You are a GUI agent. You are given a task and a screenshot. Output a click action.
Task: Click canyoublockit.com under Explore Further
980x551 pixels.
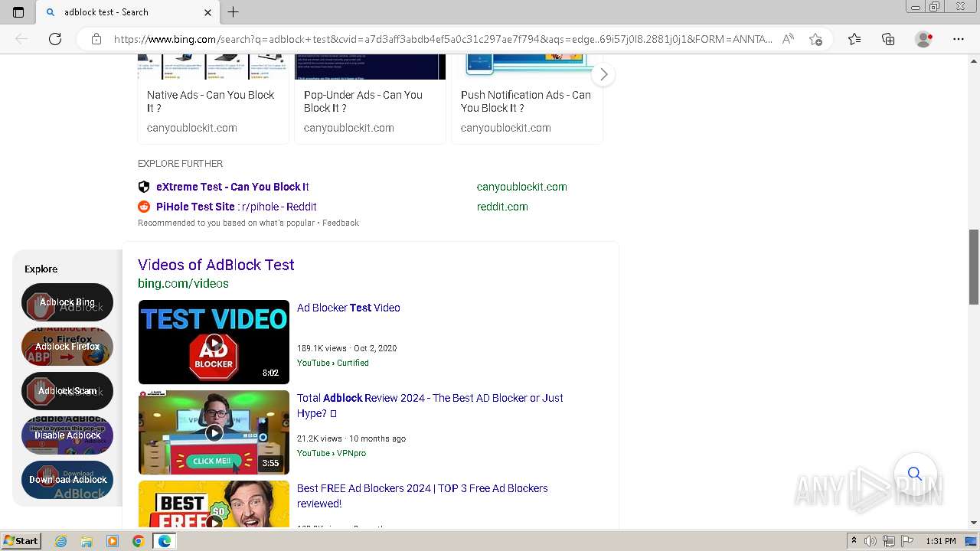pyautogui.click(x=521, y=187)
